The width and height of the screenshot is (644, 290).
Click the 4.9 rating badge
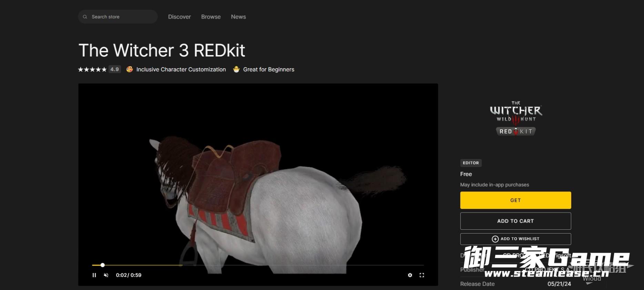pos(114,70)
